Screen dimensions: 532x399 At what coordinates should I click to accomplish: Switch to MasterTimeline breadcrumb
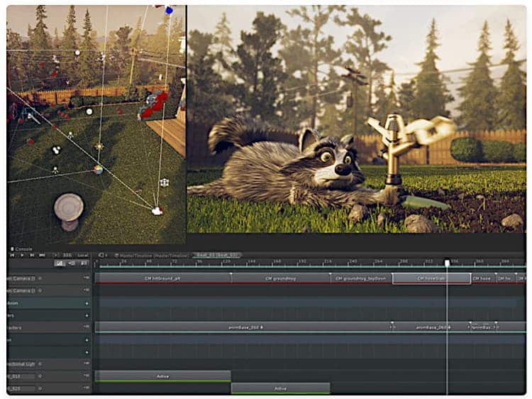pos(153,255)
